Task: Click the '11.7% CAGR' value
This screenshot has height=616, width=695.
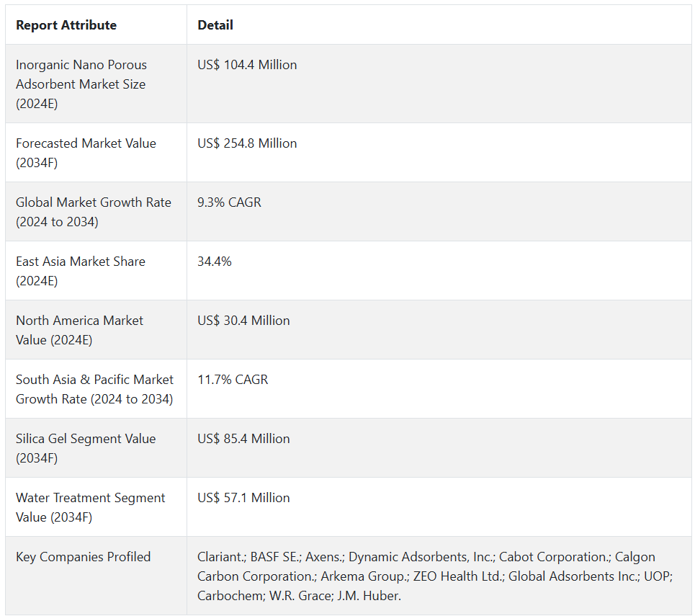Action: [233, 380]
